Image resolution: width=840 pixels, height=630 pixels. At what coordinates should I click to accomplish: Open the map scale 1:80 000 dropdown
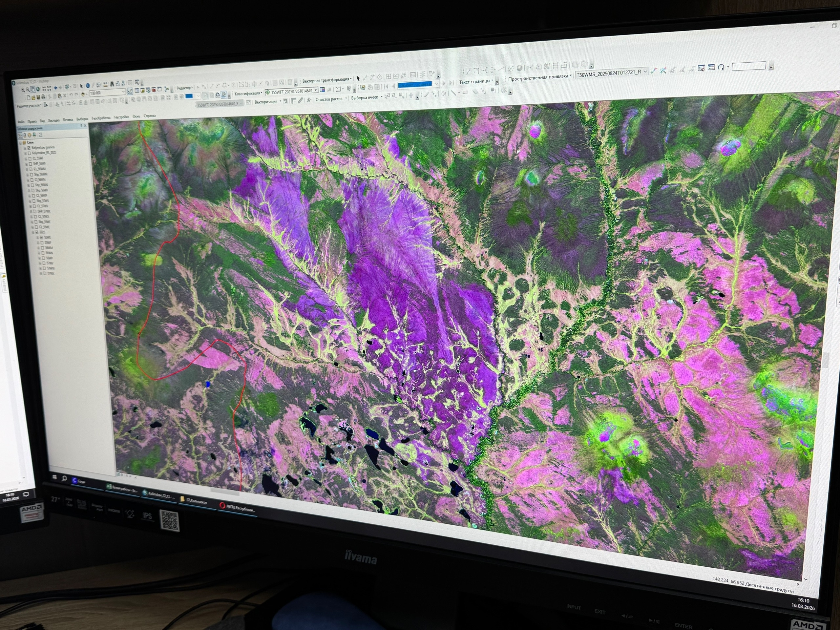tap(123, 92)
